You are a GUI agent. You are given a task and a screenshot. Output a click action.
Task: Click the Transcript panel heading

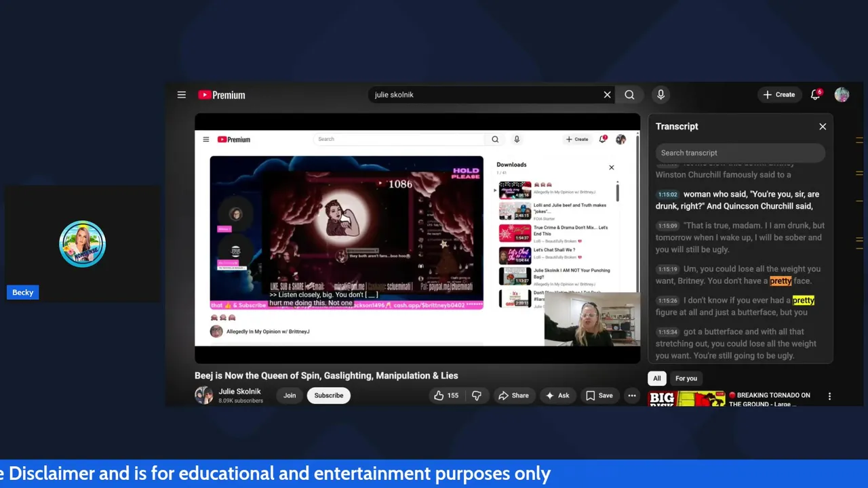pyautogui.click(x=677, y=127)
